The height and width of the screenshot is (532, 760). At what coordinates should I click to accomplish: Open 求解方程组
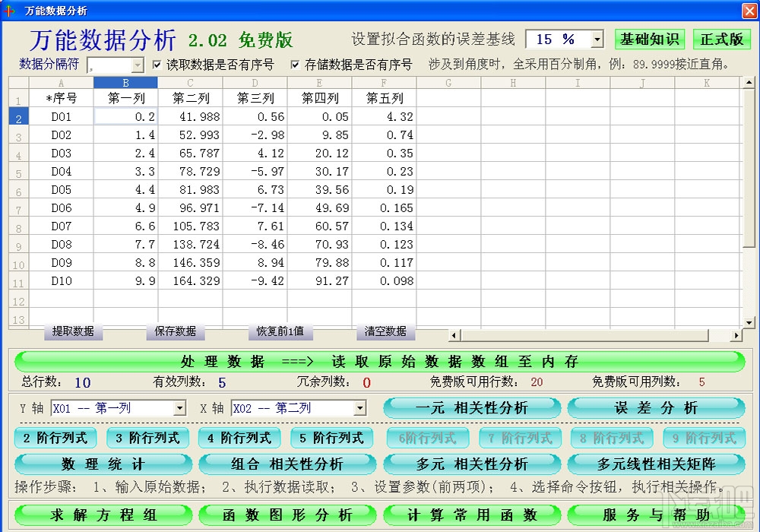pyautogui.click(x=103, y=515)
